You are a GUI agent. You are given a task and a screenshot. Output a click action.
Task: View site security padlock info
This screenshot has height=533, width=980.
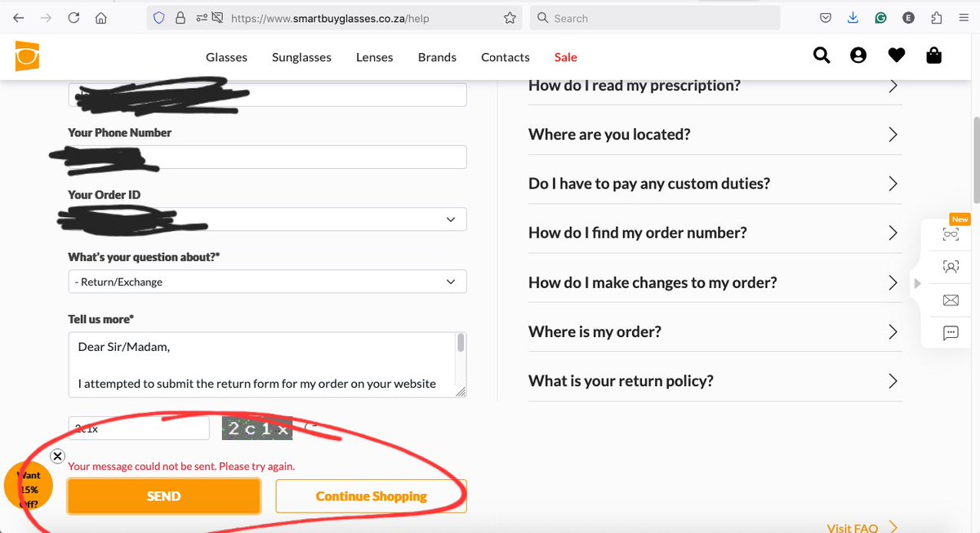(x=180, y=18)
